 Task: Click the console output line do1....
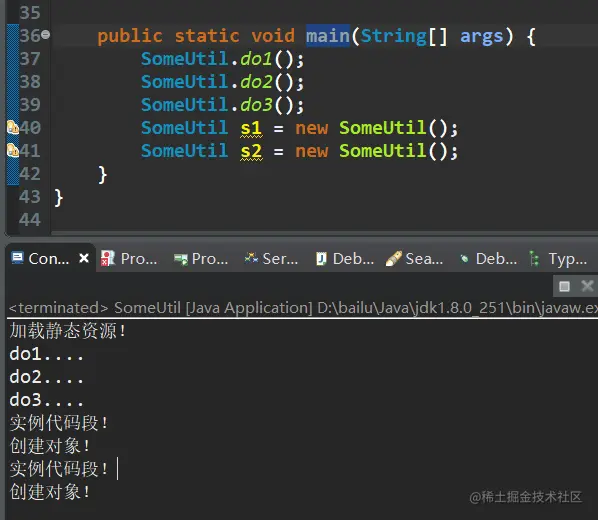click(x=46, y=354)
